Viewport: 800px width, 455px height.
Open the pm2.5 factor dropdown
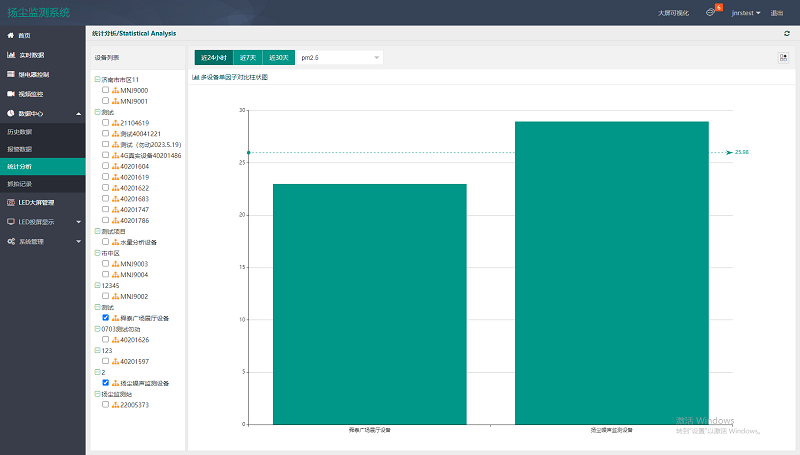pos(340,58)
